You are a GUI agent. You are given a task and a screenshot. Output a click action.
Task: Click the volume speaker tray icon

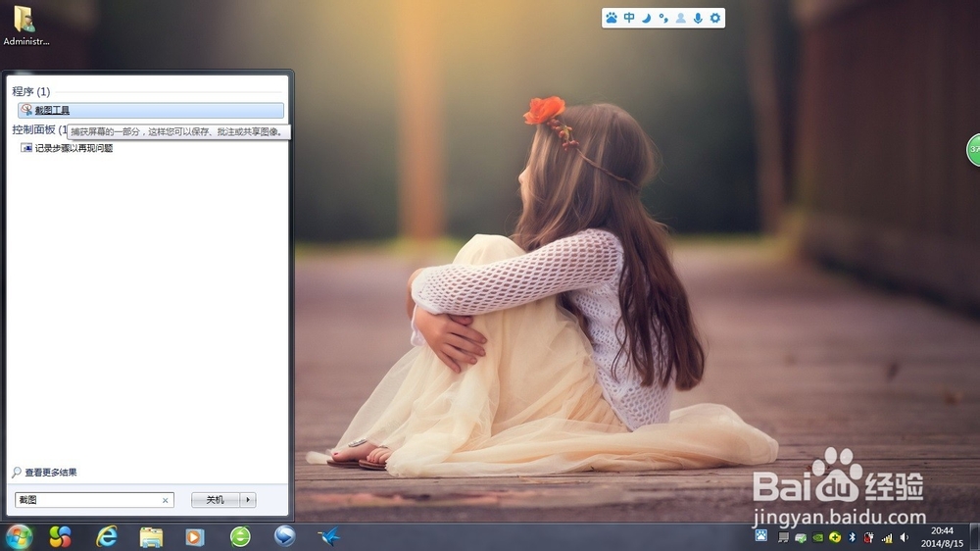point(904,537)
